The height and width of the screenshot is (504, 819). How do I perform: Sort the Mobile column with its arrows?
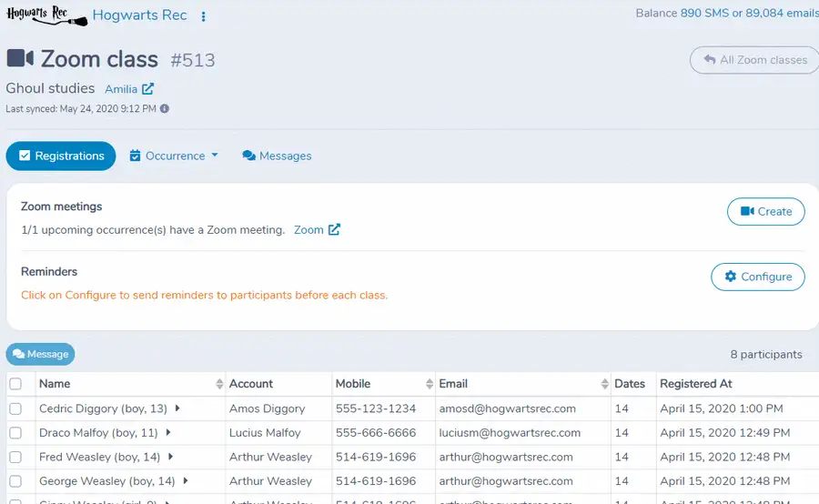(x=430, y=384)
